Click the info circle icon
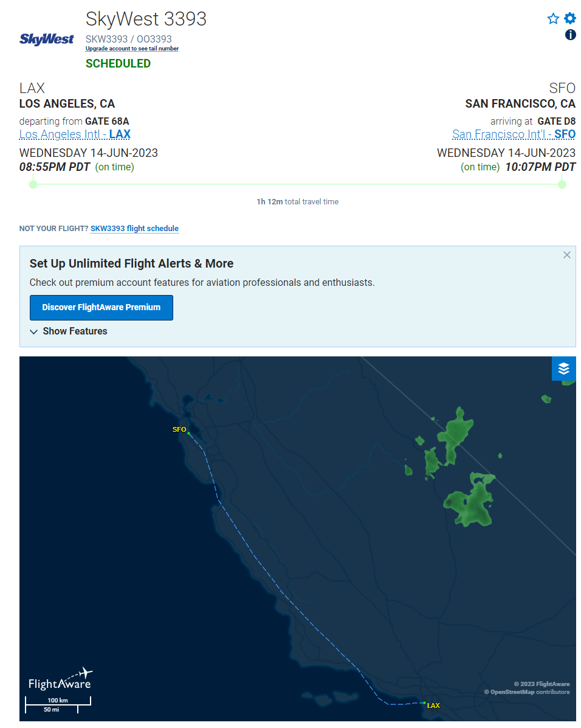 [x=571, y=35]
